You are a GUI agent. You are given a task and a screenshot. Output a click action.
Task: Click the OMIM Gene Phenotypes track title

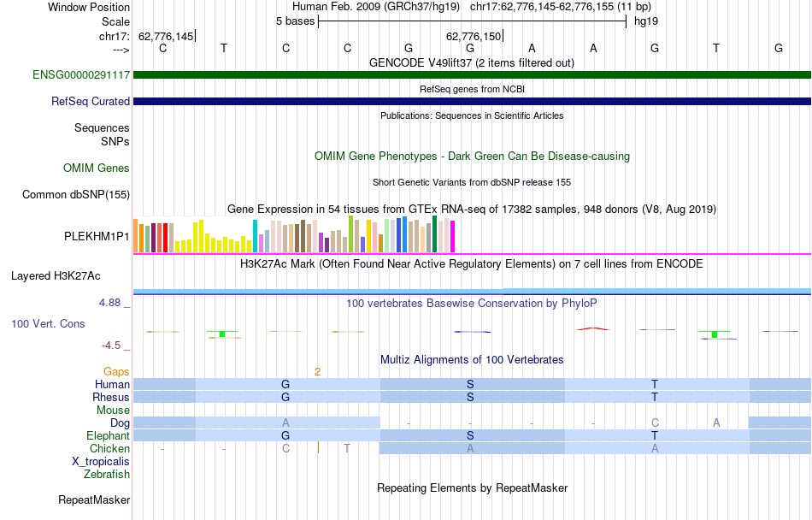click(x=472, y=156)
